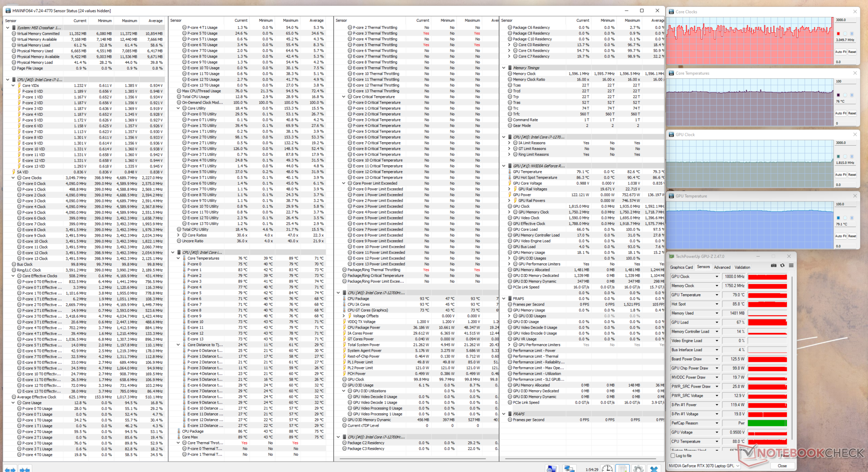
Task: Click the blue X close-sensors icon in HWiNFO toolbar
Action: pos(654,468)
